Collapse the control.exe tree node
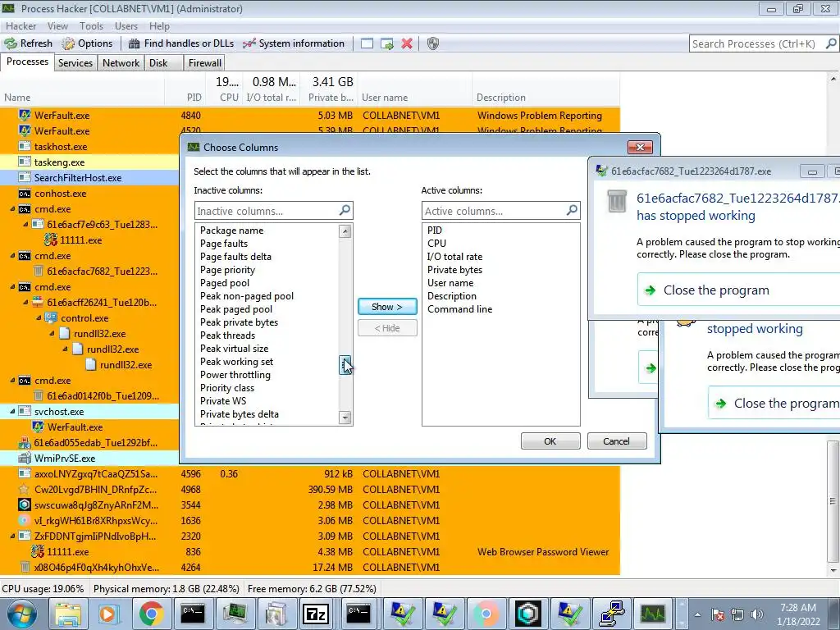 tap(39, 317)
